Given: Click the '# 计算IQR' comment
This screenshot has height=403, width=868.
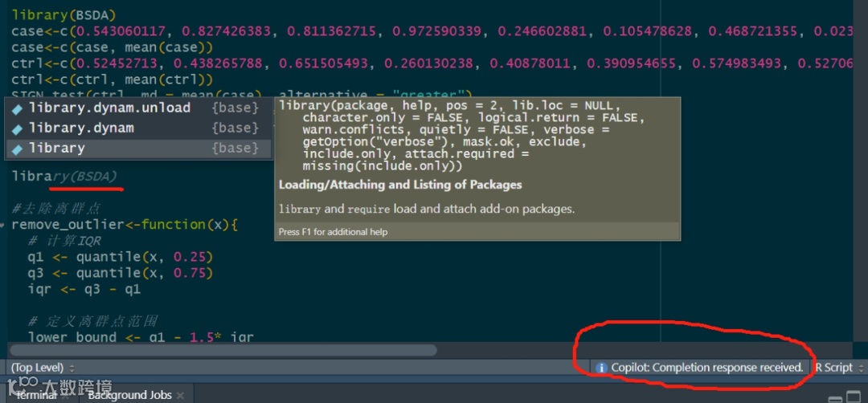Looking at the screenshot, I should coord(64,241).
